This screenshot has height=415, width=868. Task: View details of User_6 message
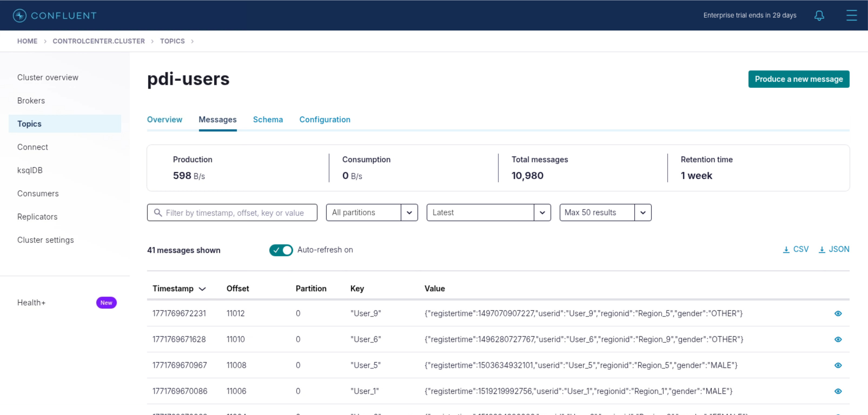pyautogui.click(x=838, y=339)
